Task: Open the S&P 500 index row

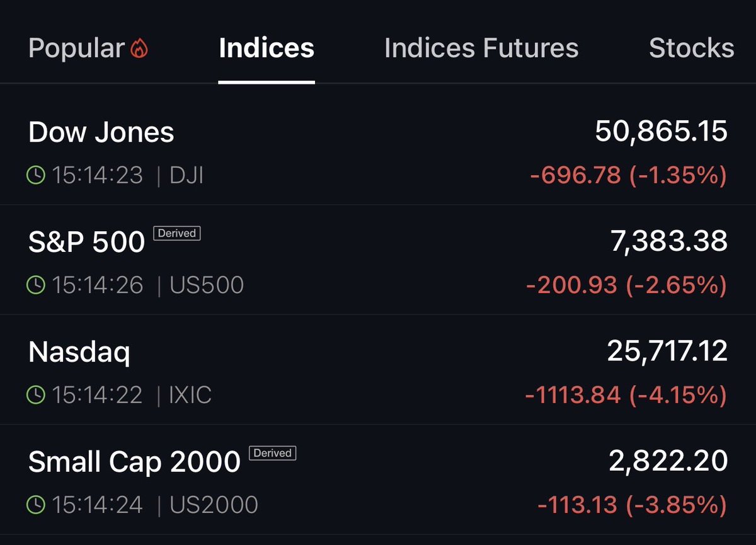Action: (x=378, y=260)
